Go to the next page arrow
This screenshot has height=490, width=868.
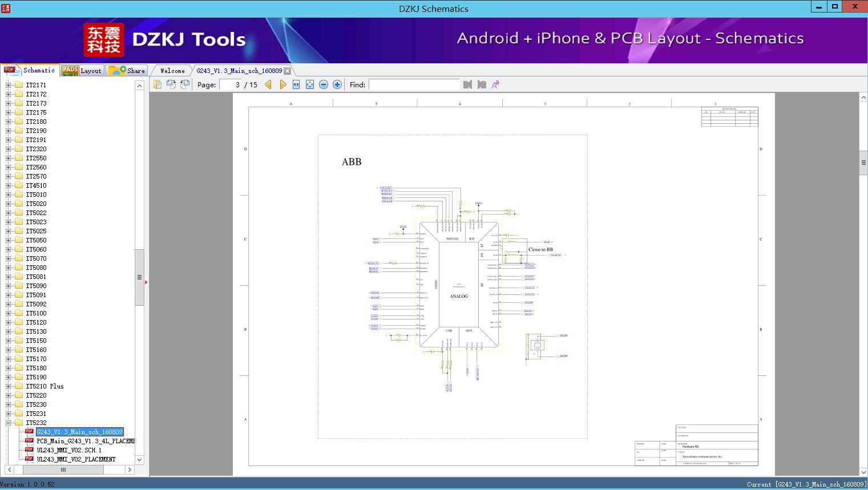[x=282, y=84]
